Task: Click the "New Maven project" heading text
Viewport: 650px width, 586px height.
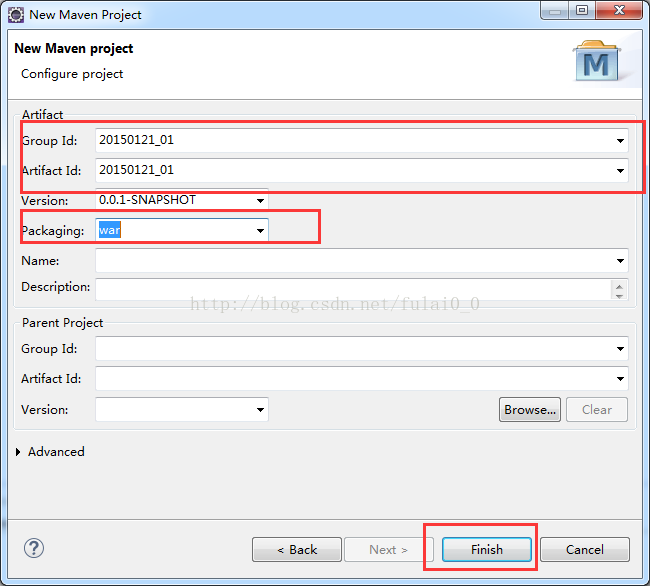Action: click(x=74, y=48)
